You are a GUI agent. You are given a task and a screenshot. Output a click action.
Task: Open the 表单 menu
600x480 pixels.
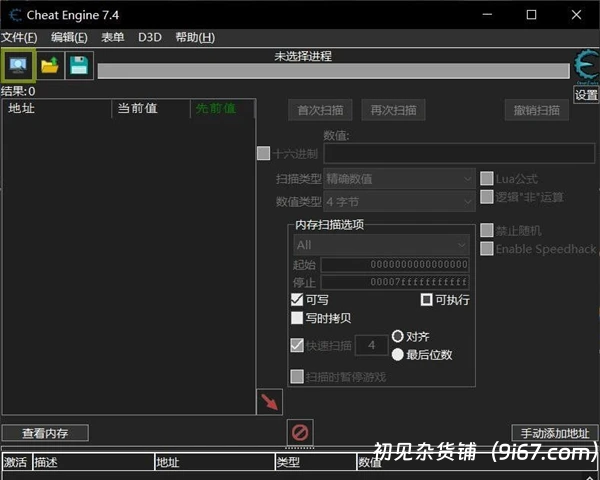click(x=112, y=38)
